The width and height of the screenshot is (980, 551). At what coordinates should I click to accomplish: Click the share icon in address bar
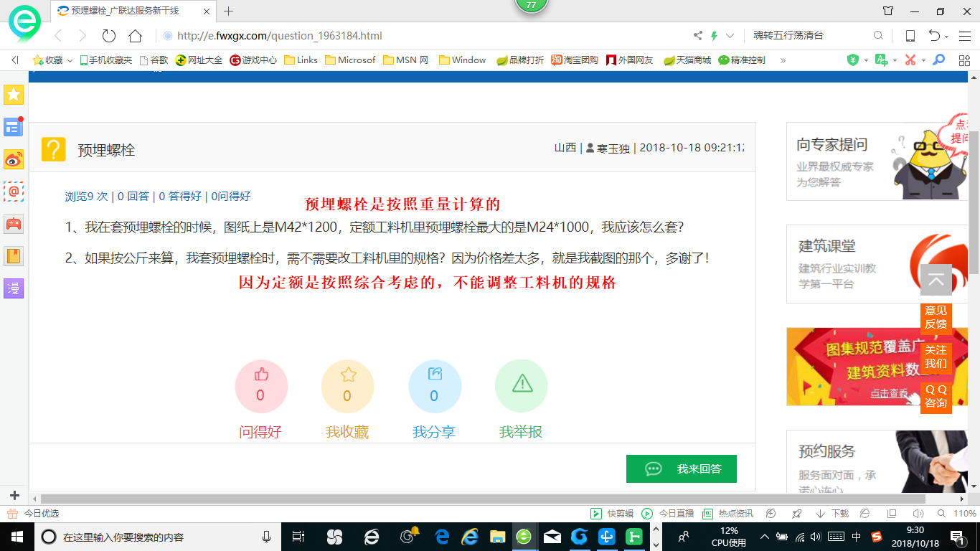point(697,36)
